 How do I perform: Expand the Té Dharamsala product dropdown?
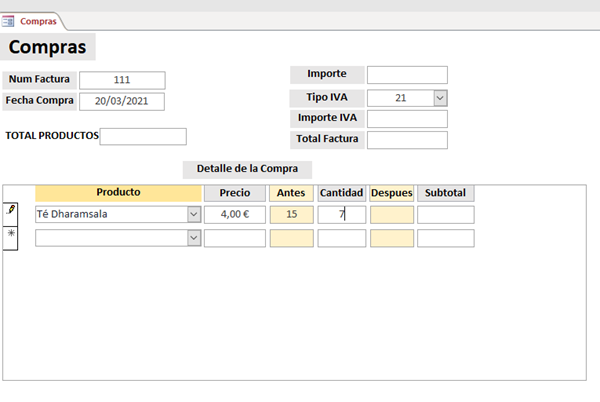tap(193, 214)
